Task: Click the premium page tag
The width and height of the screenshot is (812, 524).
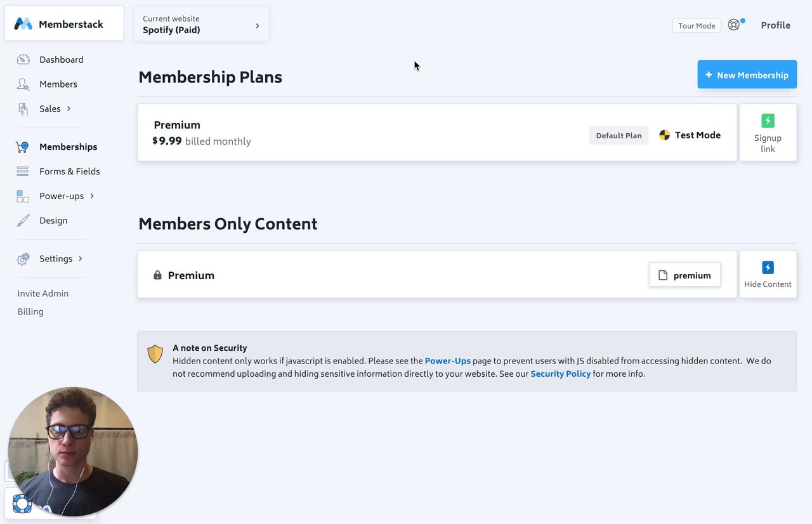Action: coord(684,275)
